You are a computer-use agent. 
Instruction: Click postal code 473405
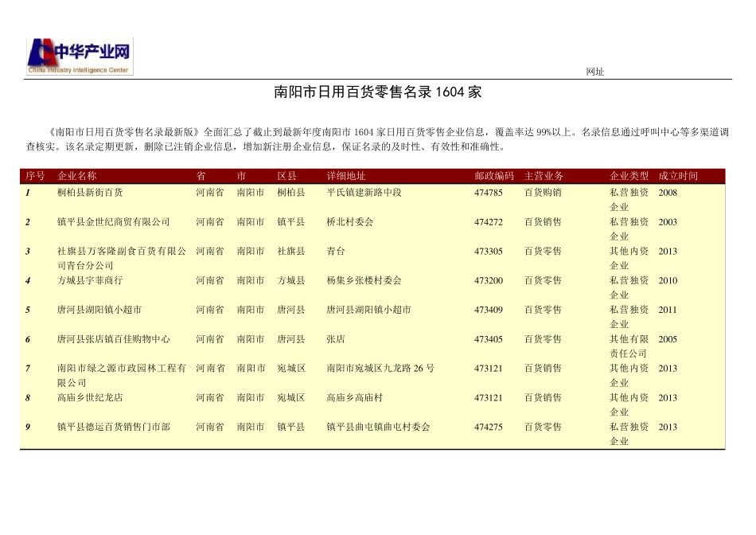489,339
